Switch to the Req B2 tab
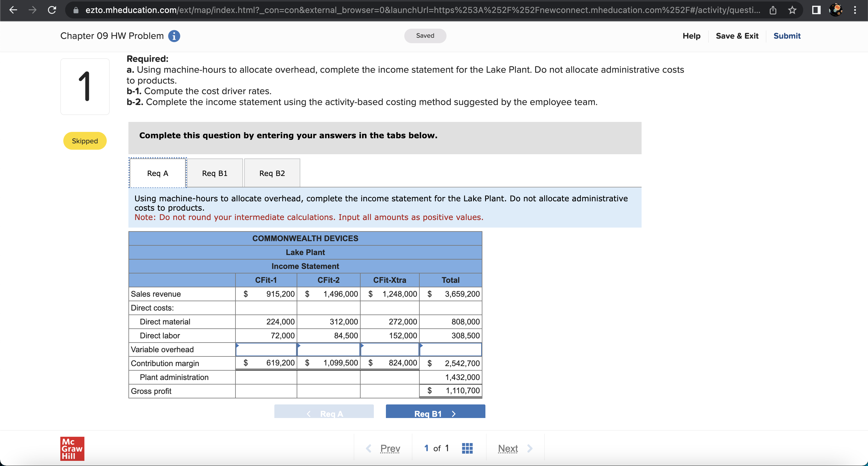This screenshot has height=466, width=868. 272,173
